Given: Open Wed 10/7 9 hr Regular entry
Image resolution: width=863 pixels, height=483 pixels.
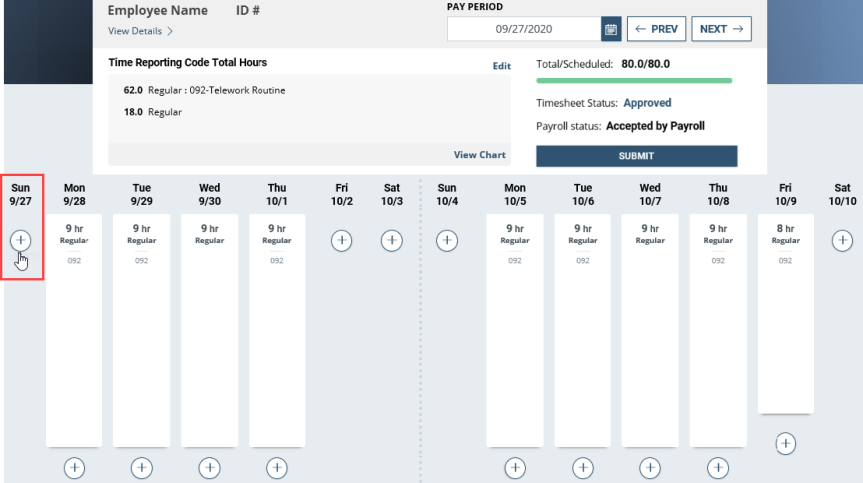Looking at the screenshot, I should point(650,330).
